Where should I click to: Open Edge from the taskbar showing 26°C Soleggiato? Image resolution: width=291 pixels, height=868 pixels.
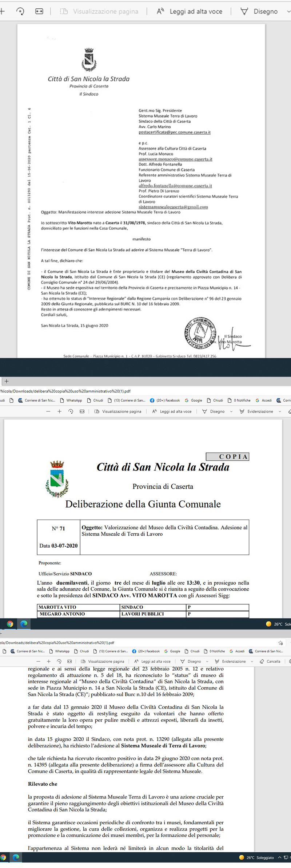coord(16,857)
